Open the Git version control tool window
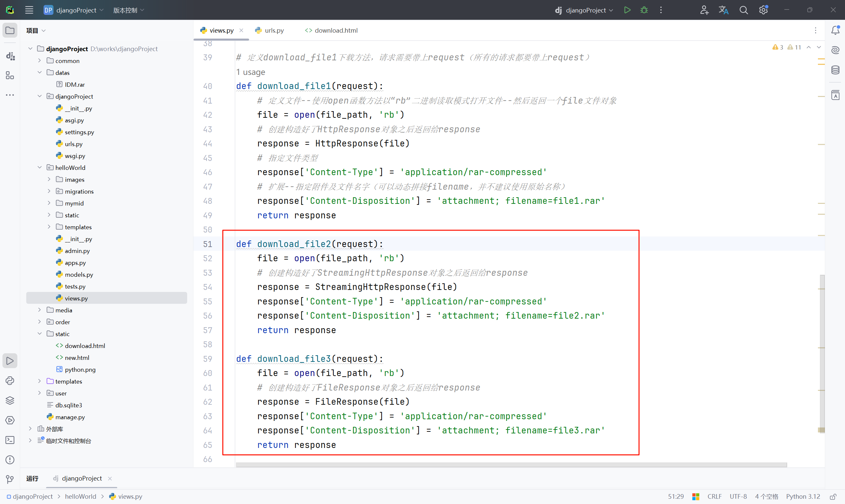 [x=10, y=479]
